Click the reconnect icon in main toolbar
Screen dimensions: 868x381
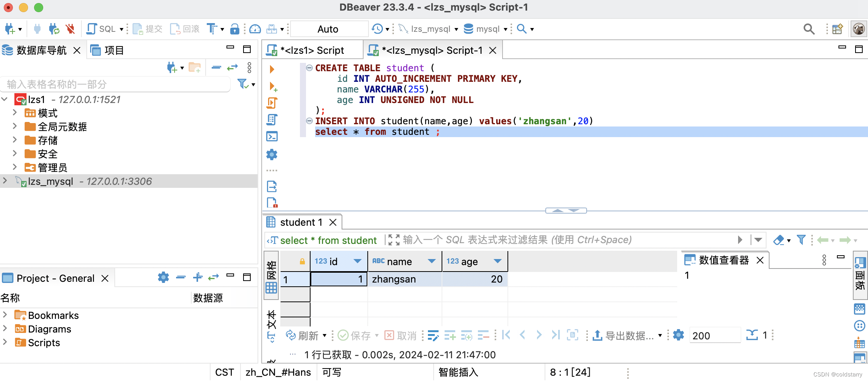[54, 29]
